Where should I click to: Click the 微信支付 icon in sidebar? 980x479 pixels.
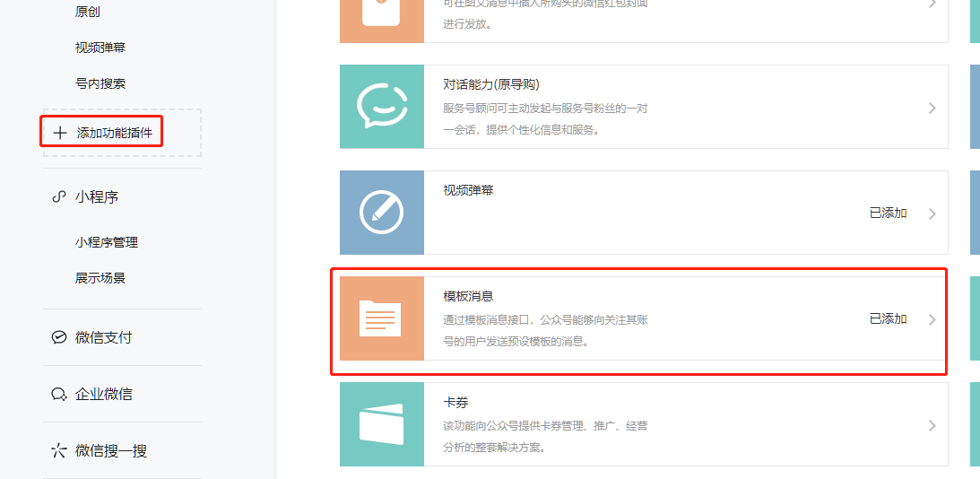coord(59,337)
